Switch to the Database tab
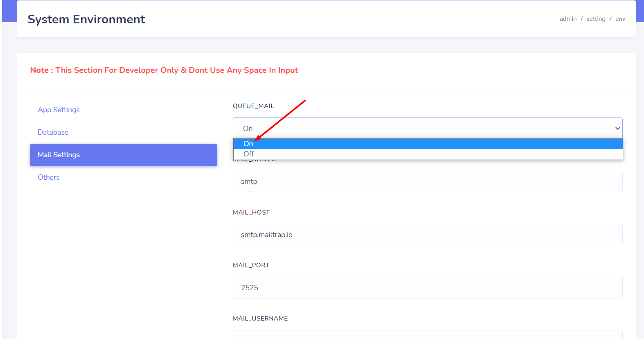 coord(53,132)
